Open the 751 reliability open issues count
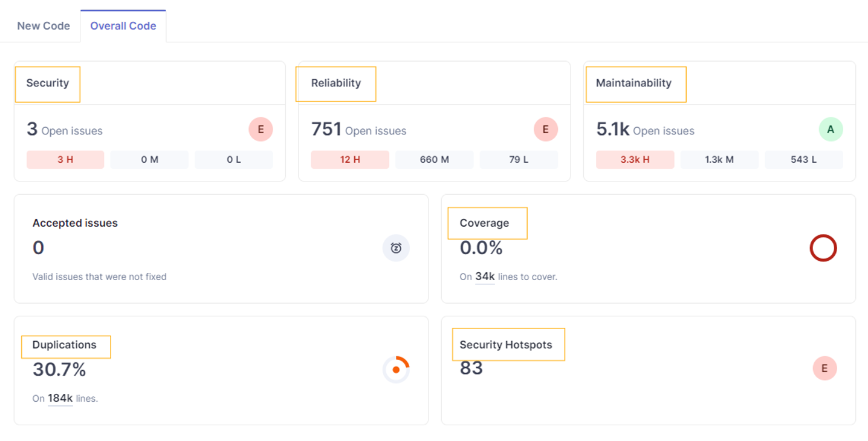Viewport: 868px width, 441px height. pos(326,129)
